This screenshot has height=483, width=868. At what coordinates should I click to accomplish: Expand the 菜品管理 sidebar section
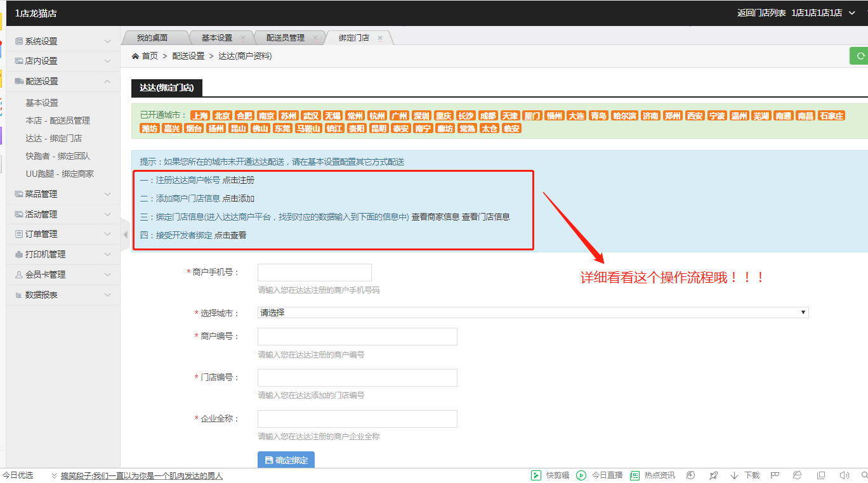63,194
